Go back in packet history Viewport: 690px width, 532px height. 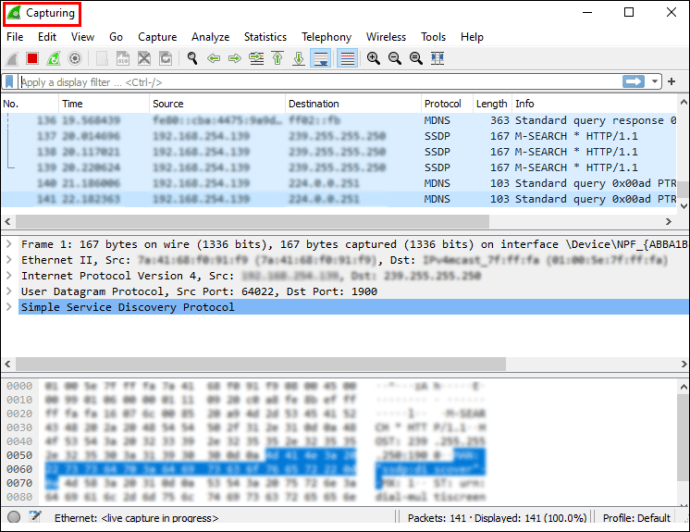click(213, 59)
